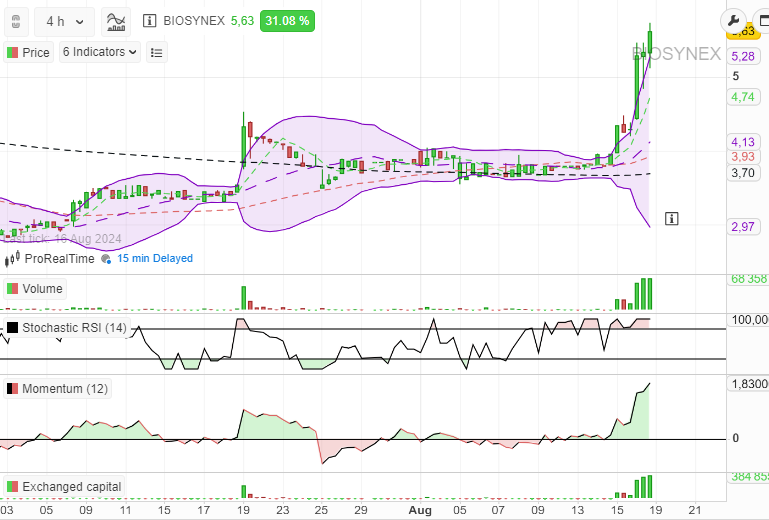The image size is (769, 520).
Task: Open Momentum (12) indicator settings
Action: click(x=57, y=389)
